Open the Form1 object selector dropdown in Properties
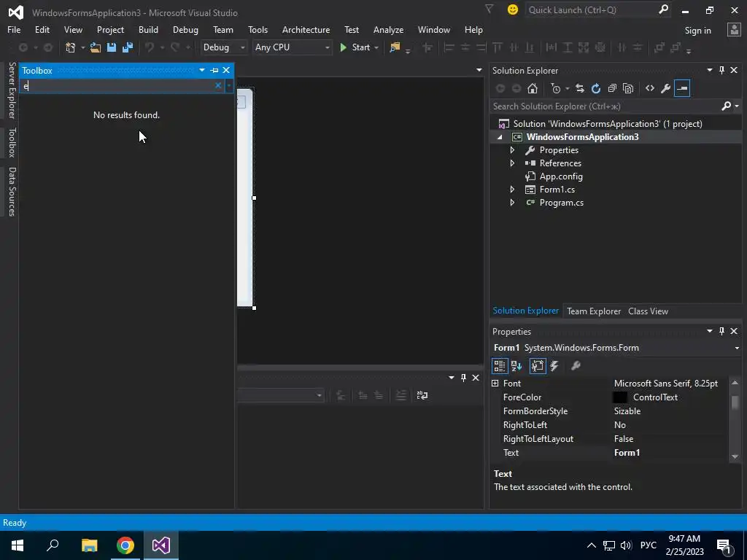Image resolution: width=747 pixels, height=560 pixels. [737, 348]
